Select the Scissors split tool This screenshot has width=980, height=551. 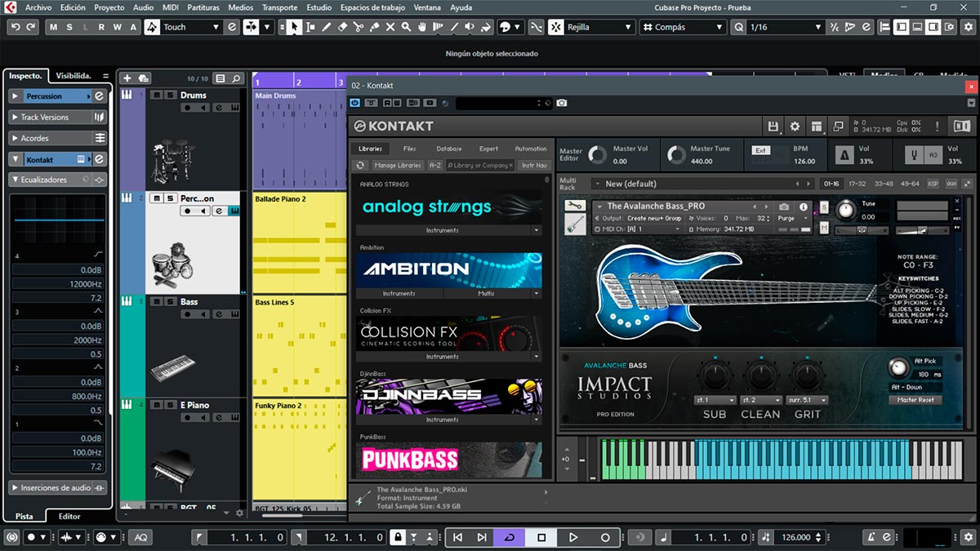(359, 27)
